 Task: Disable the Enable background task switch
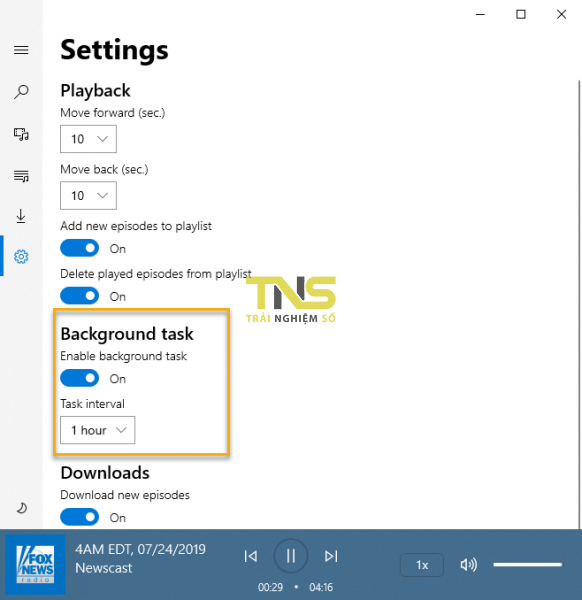[x=80, y=378]
